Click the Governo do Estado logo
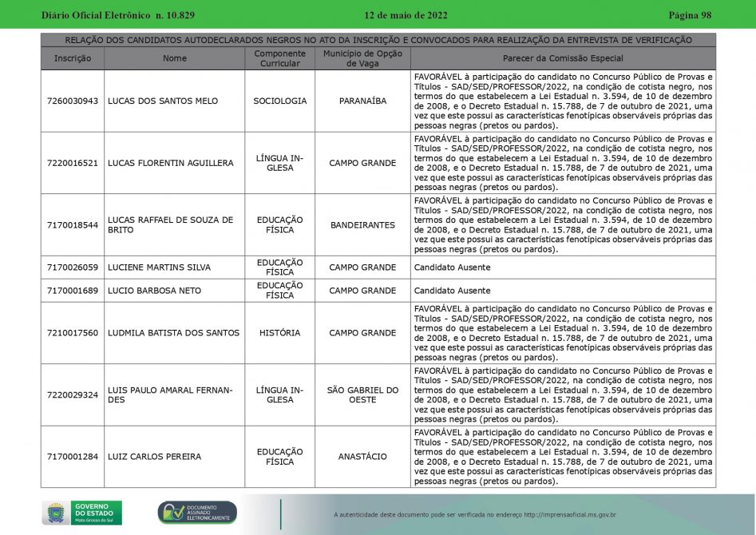The image size is (756, 535). tap(81, 513)
